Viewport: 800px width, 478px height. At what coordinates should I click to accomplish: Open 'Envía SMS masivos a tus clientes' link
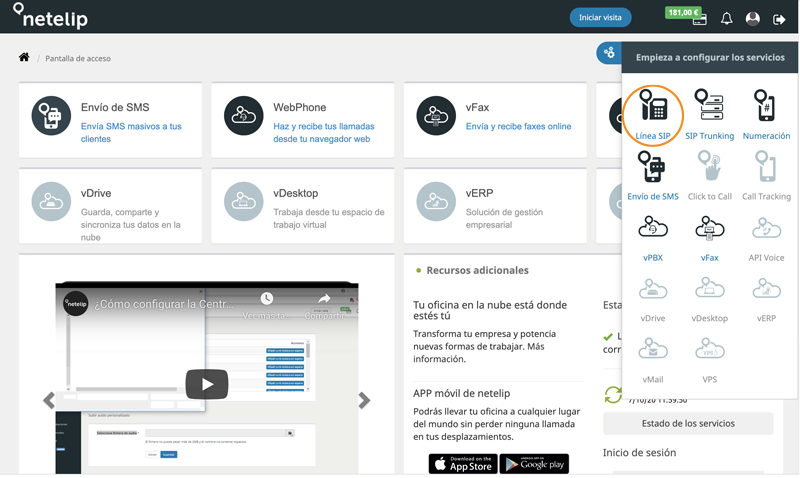131,133
